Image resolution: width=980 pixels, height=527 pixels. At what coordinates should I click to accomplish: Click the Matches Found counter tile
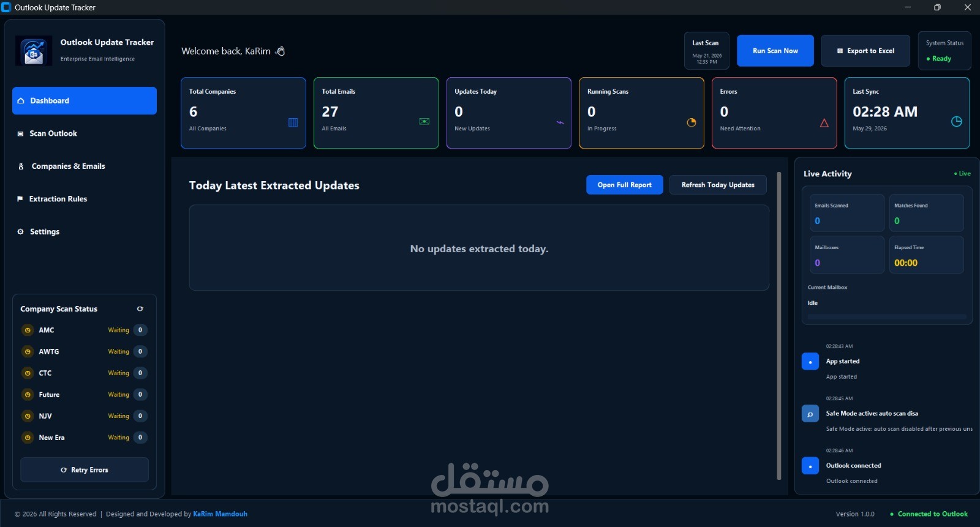click(x=927, y=213)
